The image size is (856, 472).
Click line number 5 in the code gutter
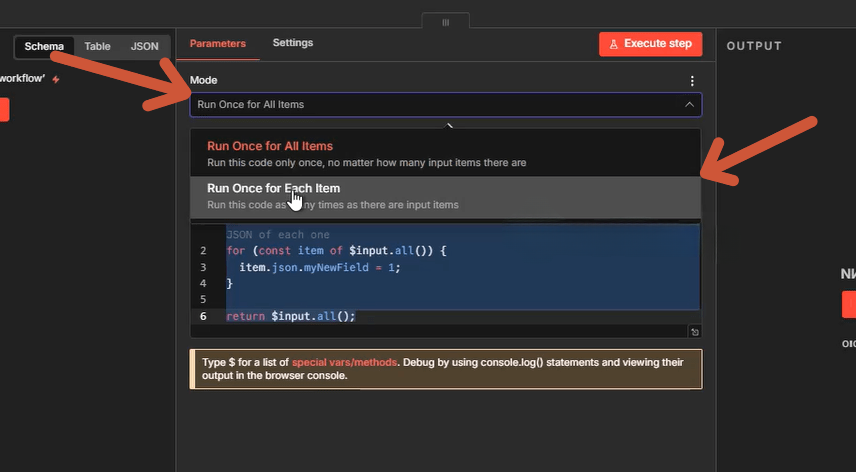point(203,300)
